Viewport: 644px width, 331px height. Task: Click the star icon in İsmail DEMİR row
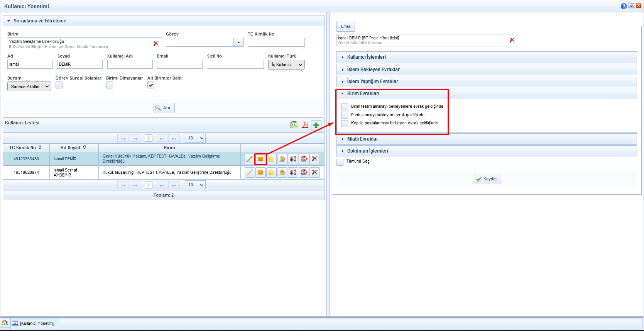tap(271, 159)
